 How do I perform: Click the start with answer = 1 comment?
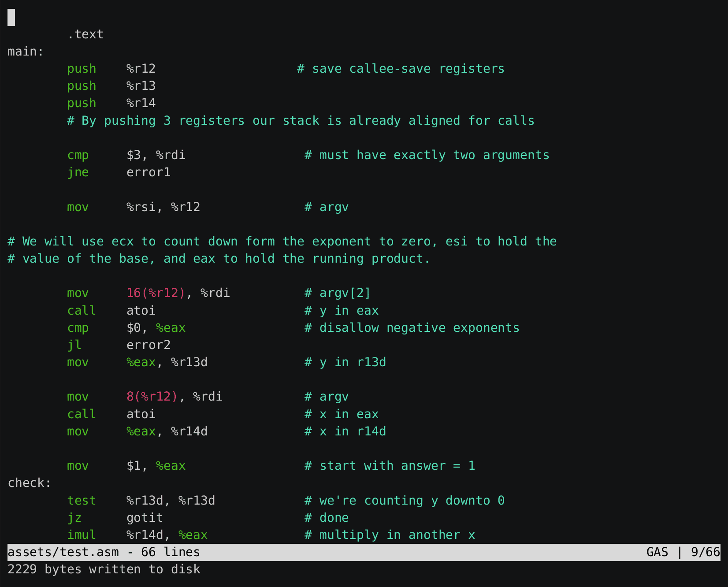[390, 465]
